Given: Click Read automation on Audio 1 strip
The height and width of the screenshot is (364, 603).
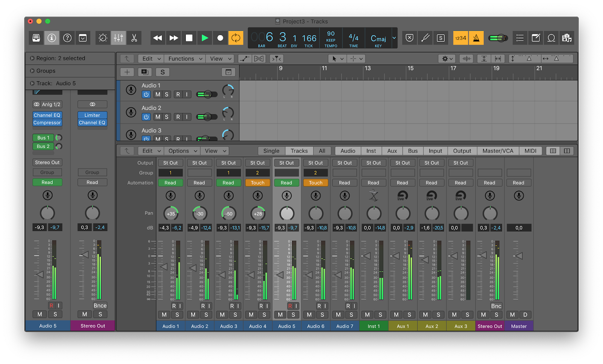Looking at the screenshot, I should (x=170, y=183).
